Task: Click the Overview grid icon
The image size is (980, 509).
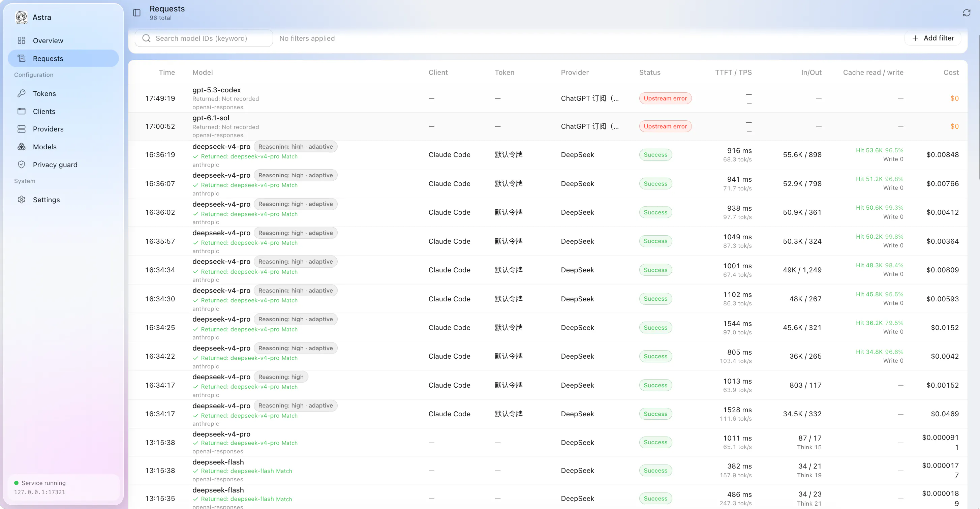Action: click(x=21, y=41)
